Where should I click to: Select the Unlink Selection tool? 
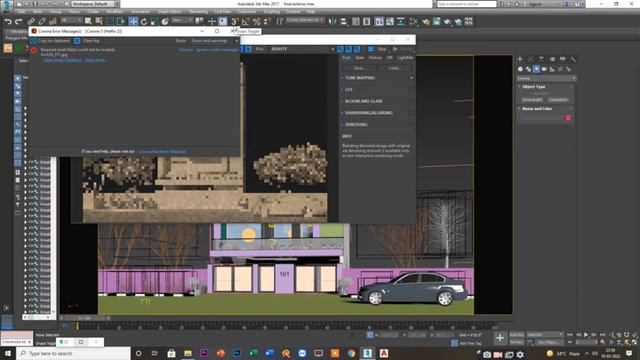(x=42, y=21)
